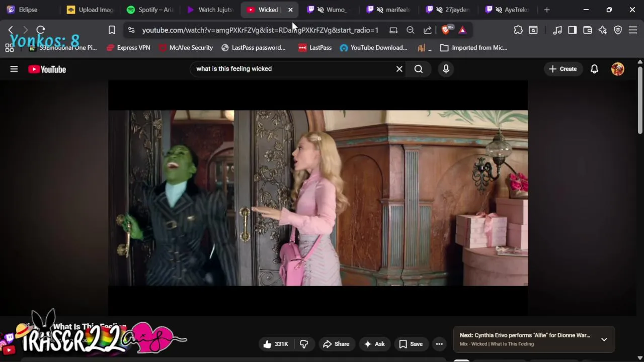The image size is (644, 362).
Task: Open YouTube notifications bell
Action: pyautogui.click(x=594, y=69)
